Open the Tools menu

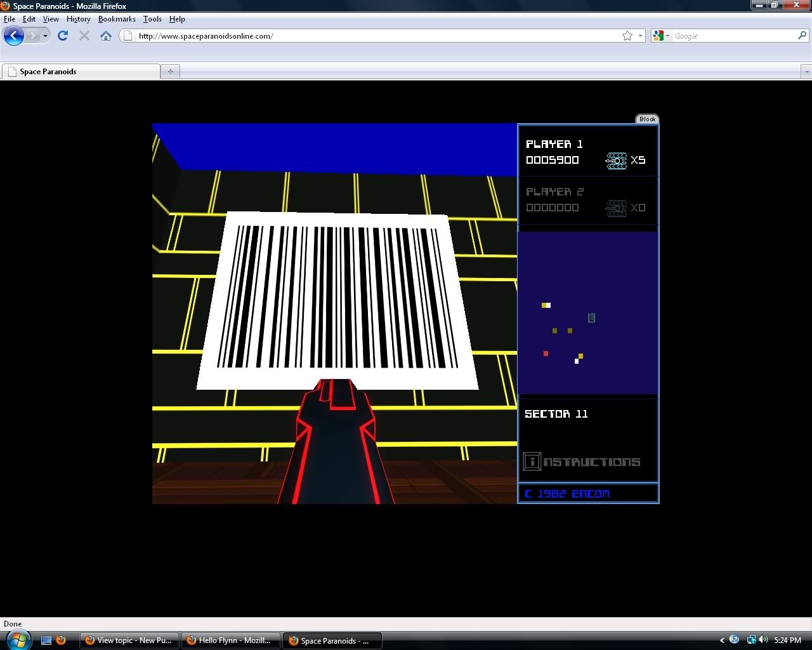pos(152,19)
